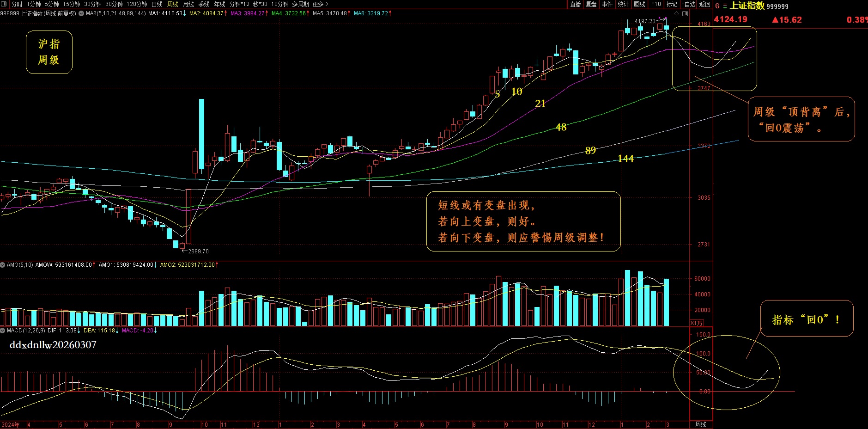Select the 10分钟 period tab
Screen dimensions: 868x429
pyautogui.click(x=280, y=4)
